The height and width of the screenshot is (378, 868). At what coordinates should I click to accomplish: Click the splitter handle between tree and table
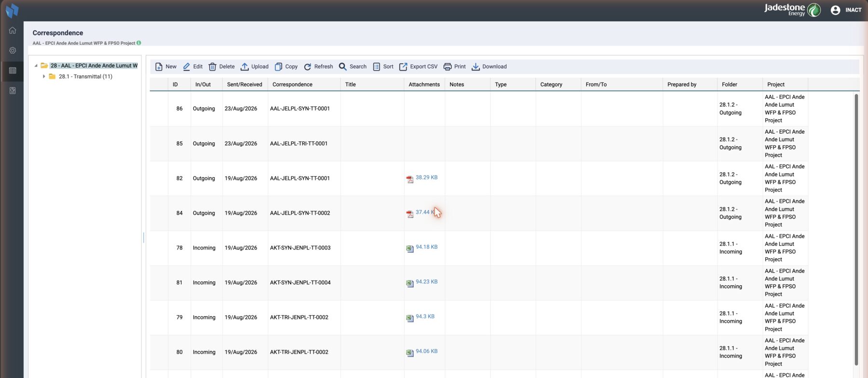pyautogui.click(x=144, y=238)
